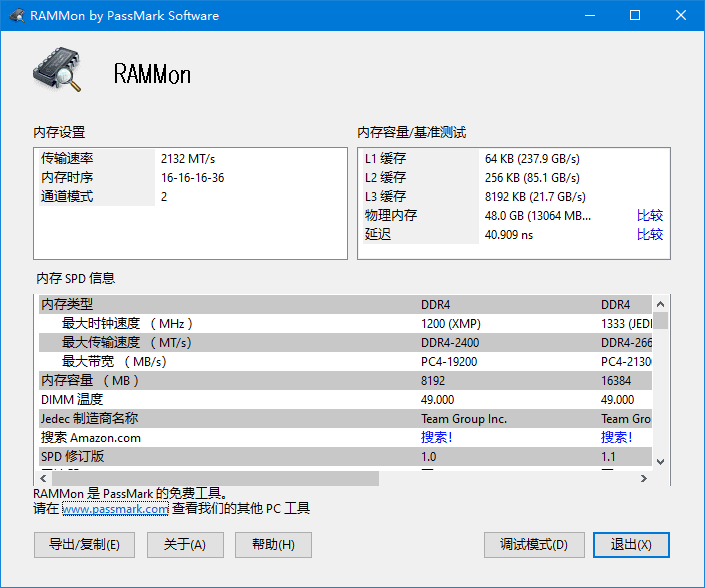Select the L2 缓存 row label
This screenshot has height=588, width=705.
point(385,177)
